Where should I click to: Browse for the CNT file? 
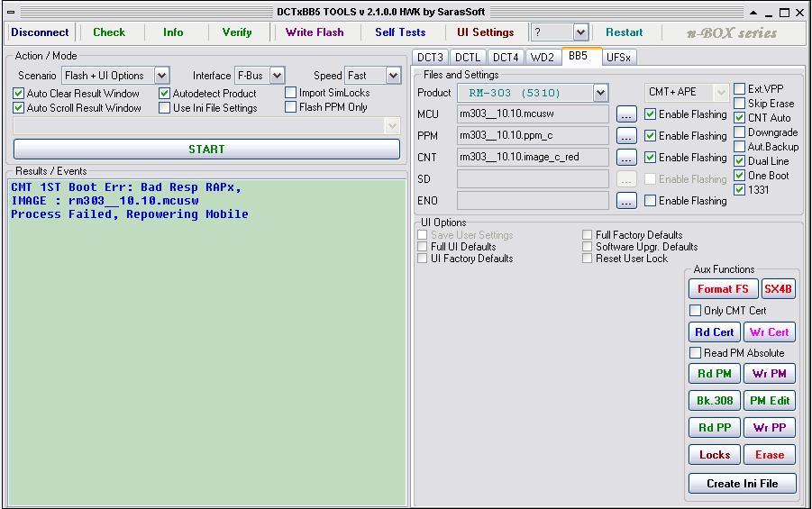coord(626,158)
